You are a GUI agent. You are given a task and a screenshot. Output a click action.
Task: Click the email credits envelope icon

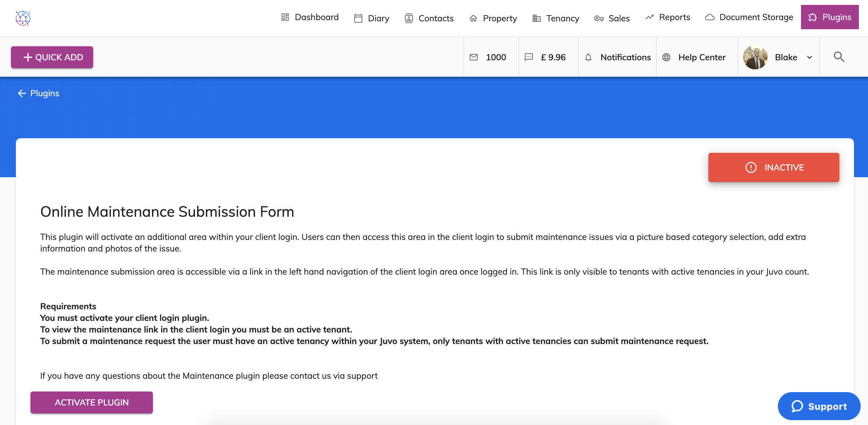pyautogui.click(x=473, y=57)
